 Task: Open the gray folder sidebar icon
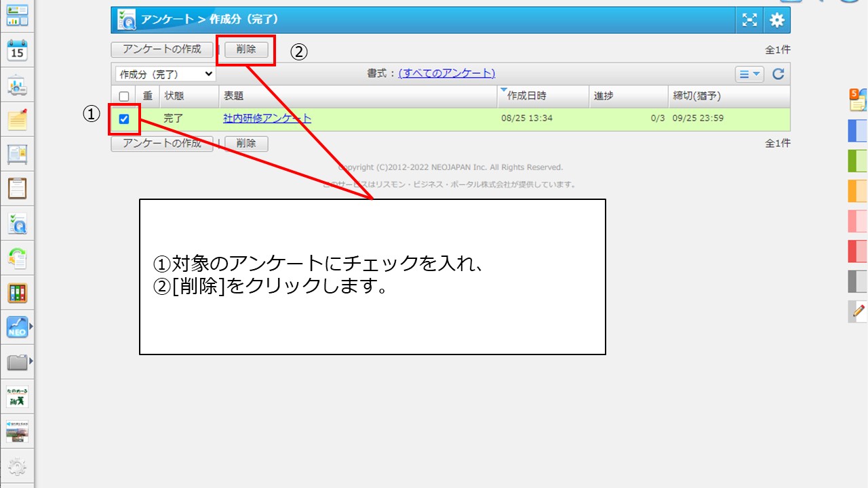tap(17, 362)
